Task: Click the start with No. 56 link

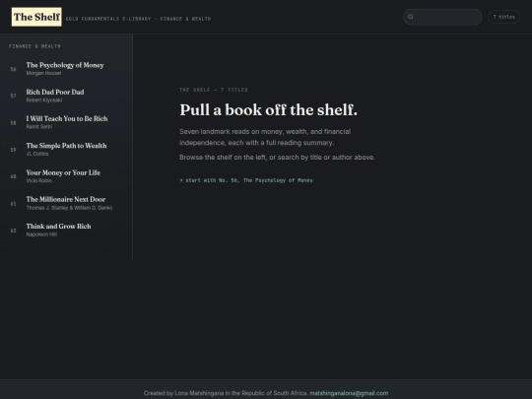Action: [x=246, y=180]
